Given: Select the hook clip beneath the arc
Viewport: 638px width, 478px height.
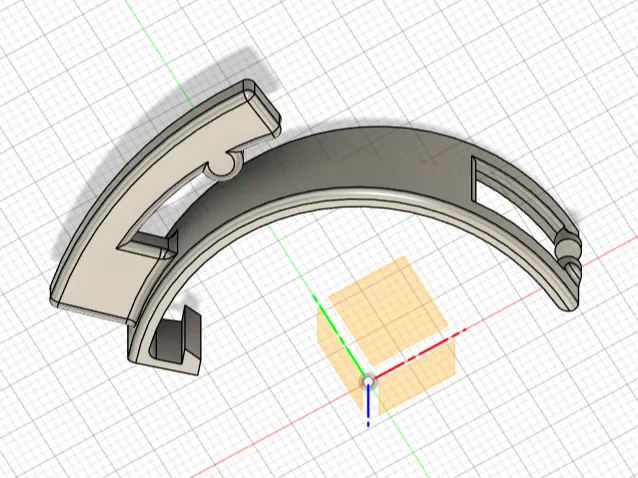Looking at the screenshot, I should (176, 343).
